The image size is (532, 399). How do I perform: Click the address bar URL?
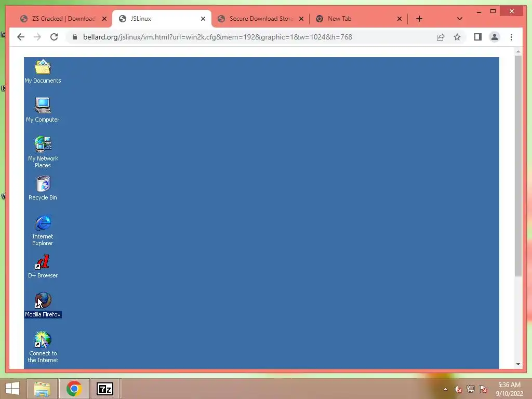pyautogui.click(x=218, y=37)
